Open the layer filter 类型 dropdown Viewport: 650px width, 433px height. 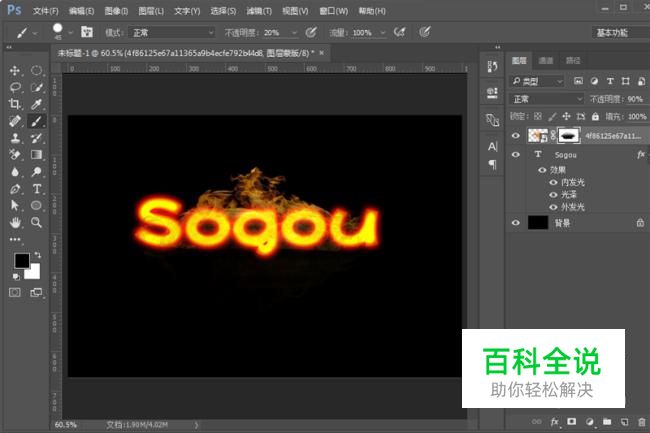coord(537,81)
